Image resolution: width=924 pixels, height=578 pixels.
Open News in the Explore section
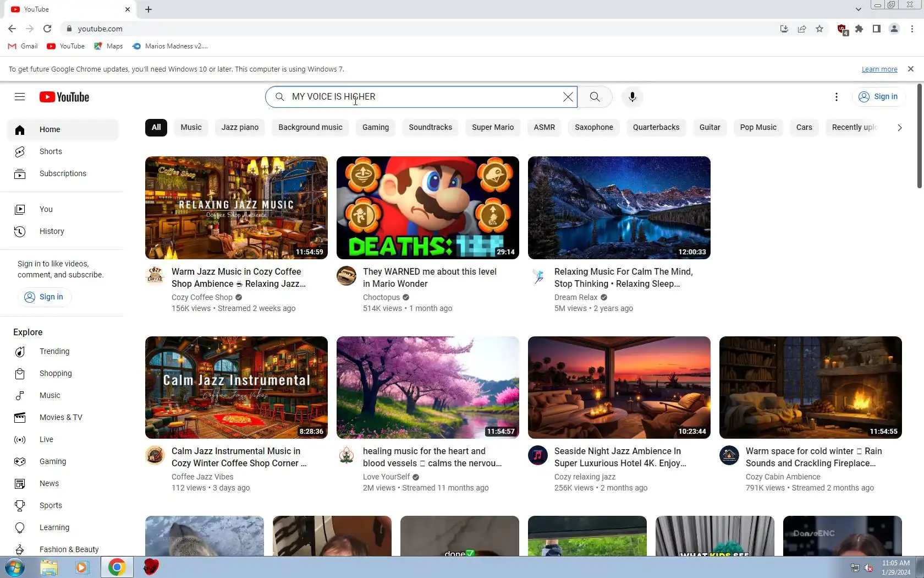coord(63,483)
